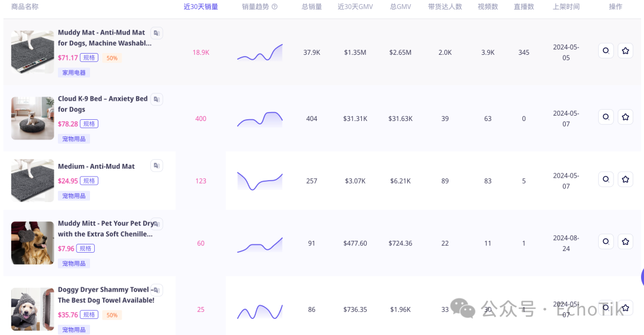Favorite the Muddy Mat product with star
The height and width of the screenshot is (335, 644).
click(x=626, y=51)
